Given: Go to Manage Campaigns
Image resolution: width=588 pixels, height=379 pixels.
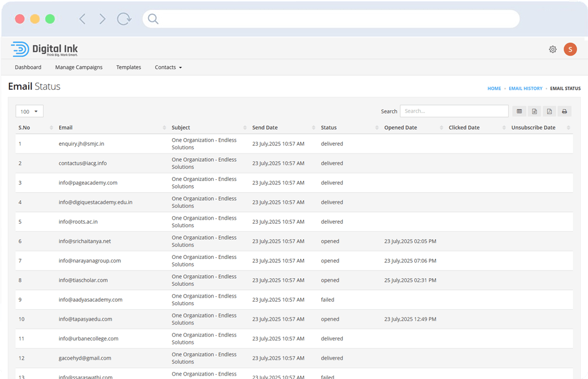Looking at the screenshot, I should tap(79, 67).
